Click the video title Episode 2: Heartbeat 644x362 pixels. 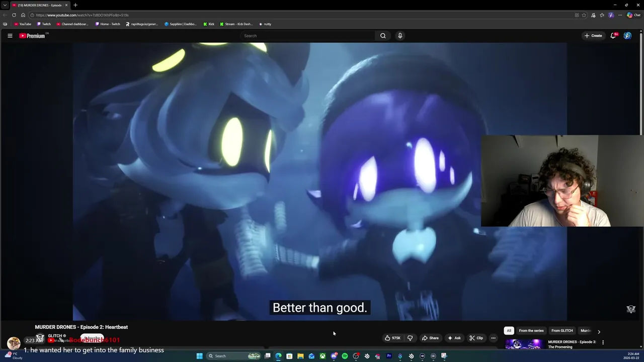click(81, 327)
